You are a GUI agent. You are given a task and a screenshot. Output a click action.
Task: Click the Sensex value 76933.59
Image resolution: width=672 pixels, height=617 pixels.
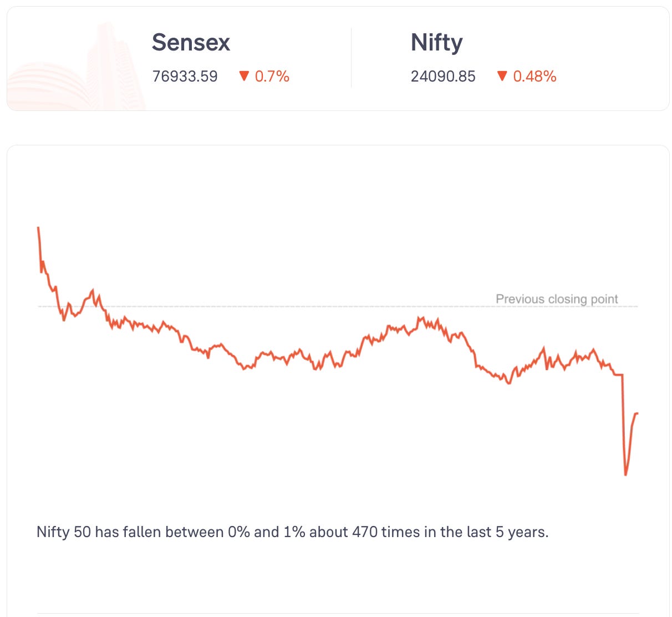click(x=185, y=77)
